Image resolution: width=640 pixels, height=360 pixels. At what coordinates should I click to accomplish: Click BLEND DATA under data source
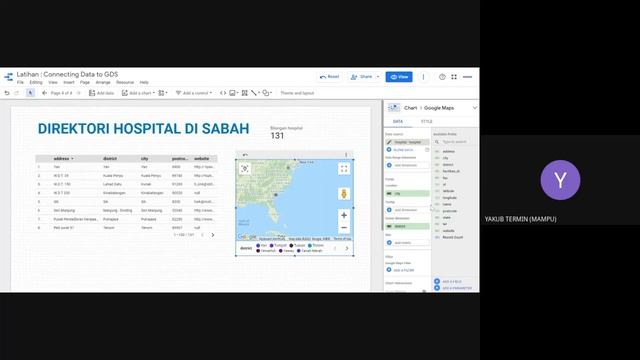pyautogui.click(x=400, y=150)
